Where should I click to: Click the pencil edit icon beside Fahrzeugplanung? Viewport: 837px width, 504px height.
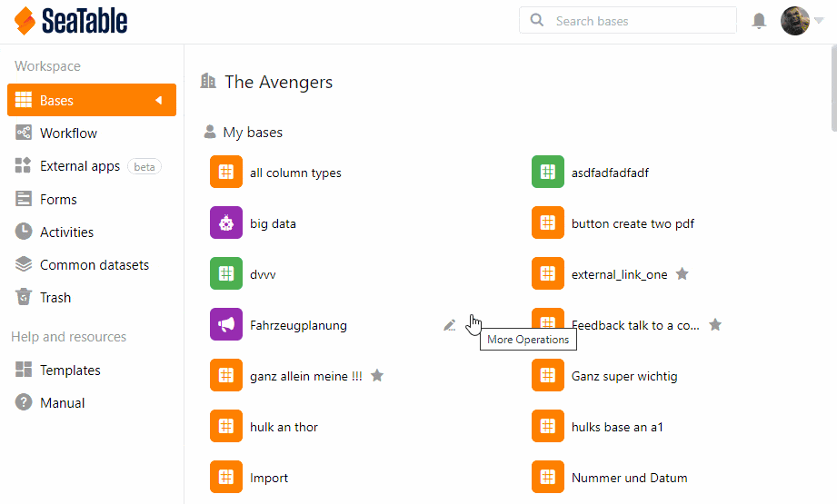coord(449,325)
